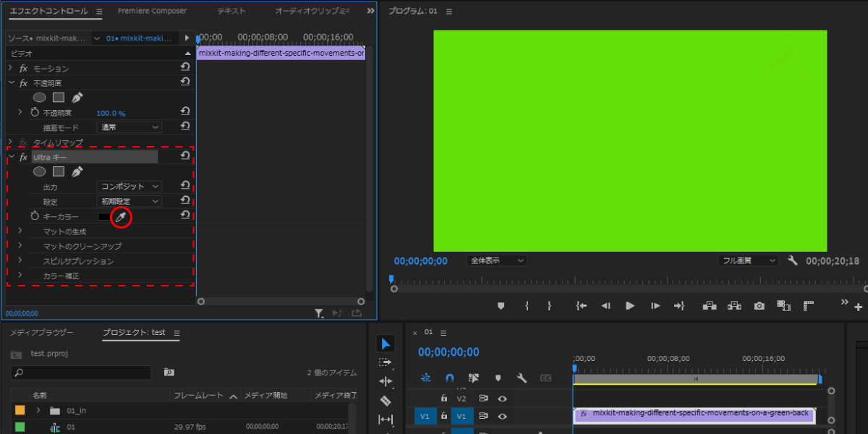Open filter properties in Effect Controls
This screenshot has height=434, width=868.
coord(319,313)
